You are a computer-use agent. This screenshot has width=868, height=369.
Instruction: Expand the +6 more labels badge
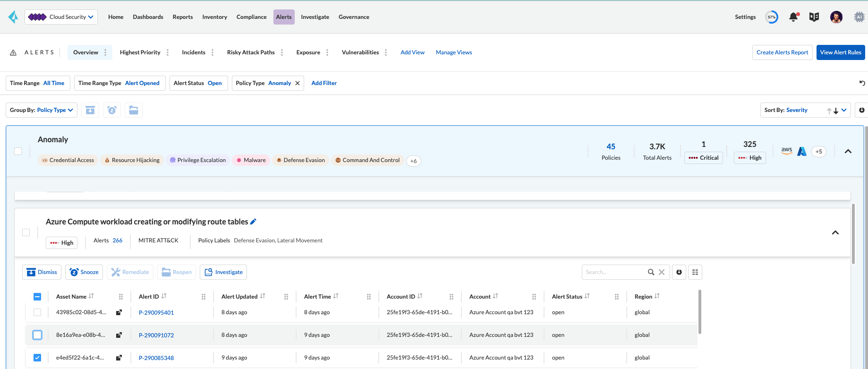[x=413, y=161]
